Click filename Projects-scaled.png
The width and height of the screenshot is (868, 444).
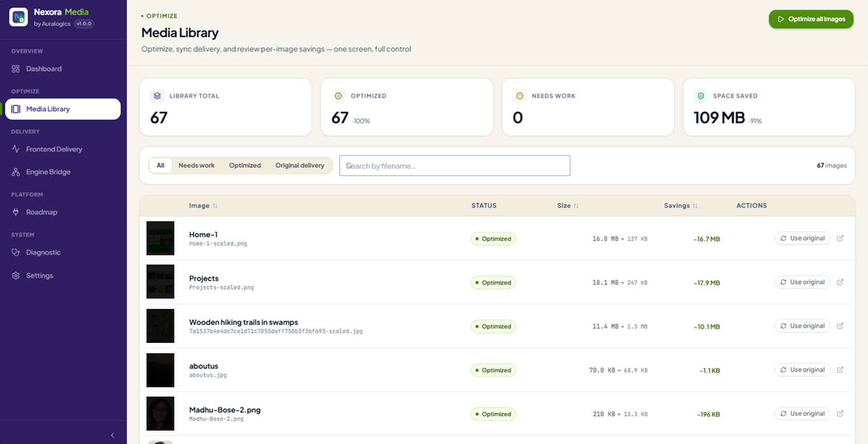[221, 288]
